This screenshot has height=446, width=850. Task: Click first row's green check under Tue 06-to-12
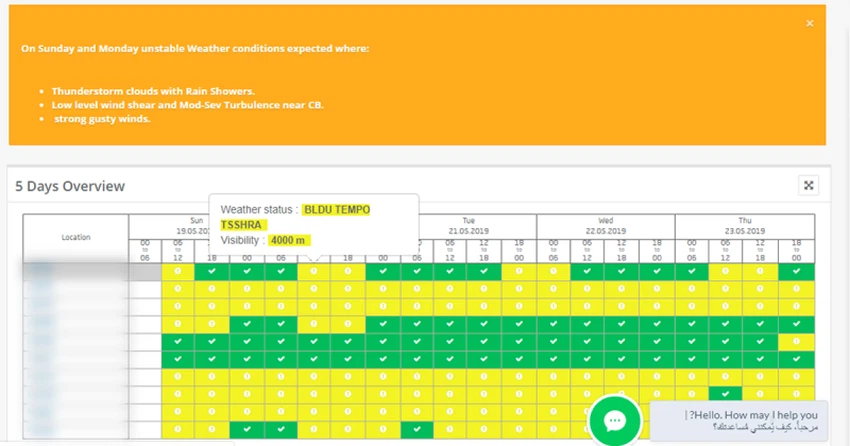(451, 271)
